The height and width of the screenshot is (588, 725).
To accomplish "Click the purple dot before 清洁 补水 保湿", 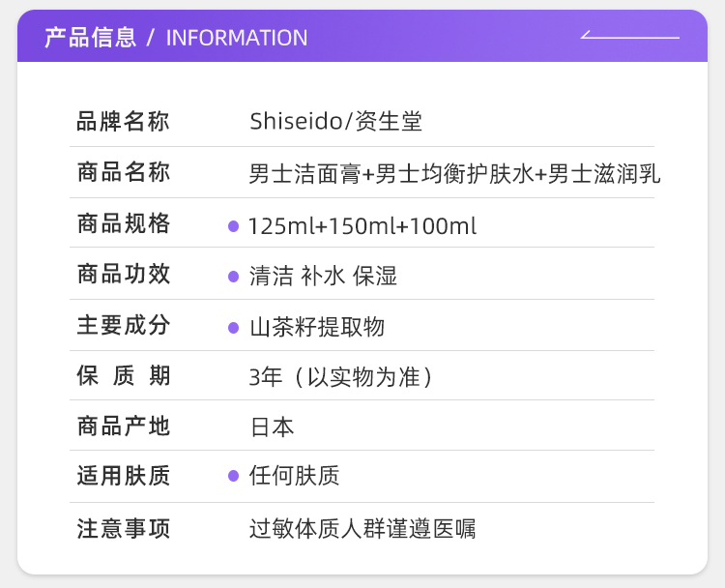I will coord(233,277).
